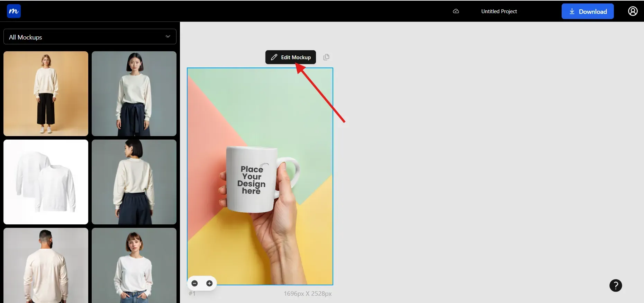Screen dimensions: 644x303
Task: Zoom out with the minus icon
Action: click(194, 283)
